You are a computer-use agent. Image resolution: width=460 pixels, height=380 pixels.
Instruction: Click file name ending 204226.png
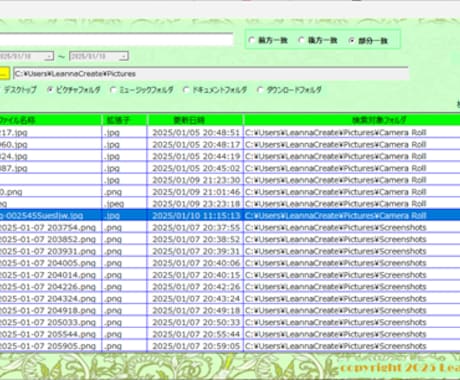(x=48, y=287)
